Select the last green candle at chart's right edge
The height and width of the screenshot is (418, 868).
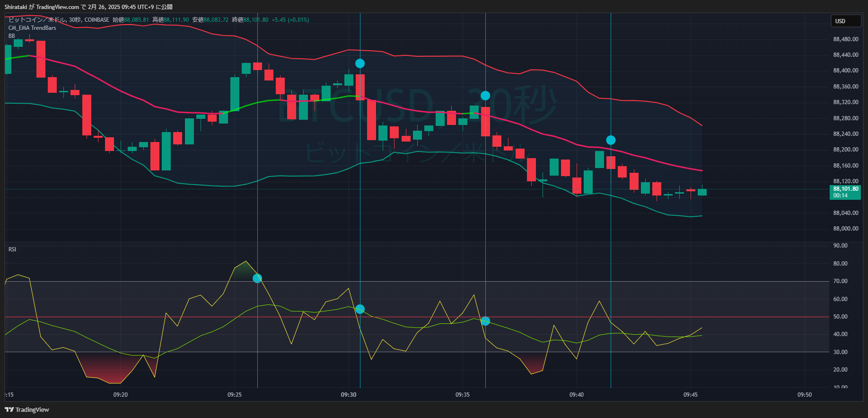(702, 192)
